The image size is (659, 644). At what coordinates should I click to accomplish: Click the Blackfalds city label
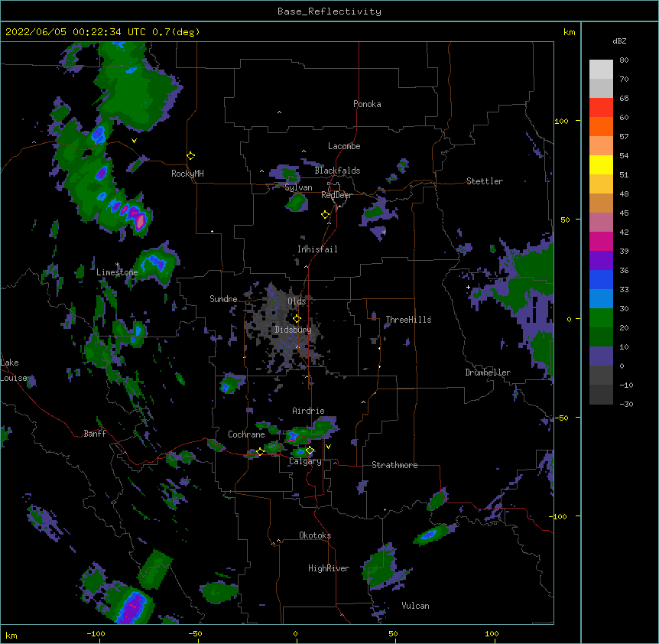(x=337, y=171)
